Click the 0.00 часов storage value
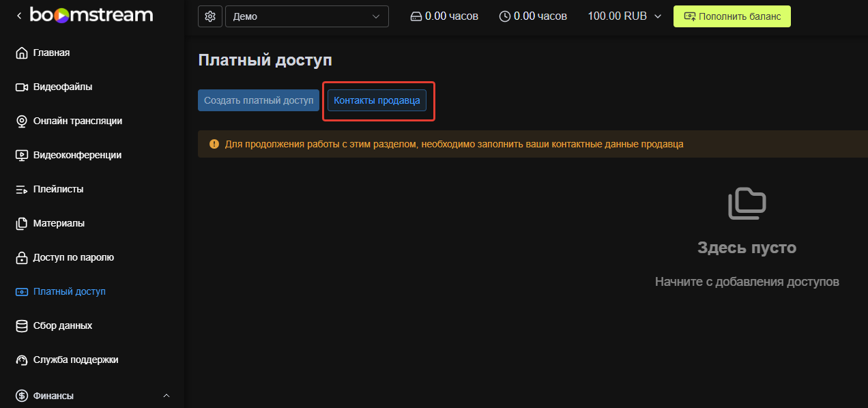Screen dimensions: 868x408 coord(452,16)
